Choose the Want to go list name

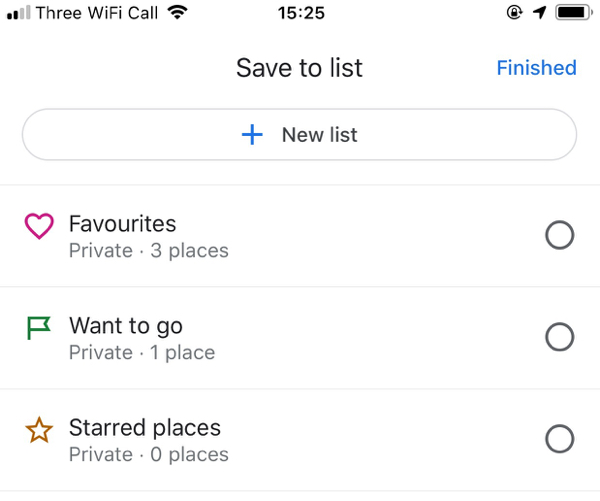126,325
